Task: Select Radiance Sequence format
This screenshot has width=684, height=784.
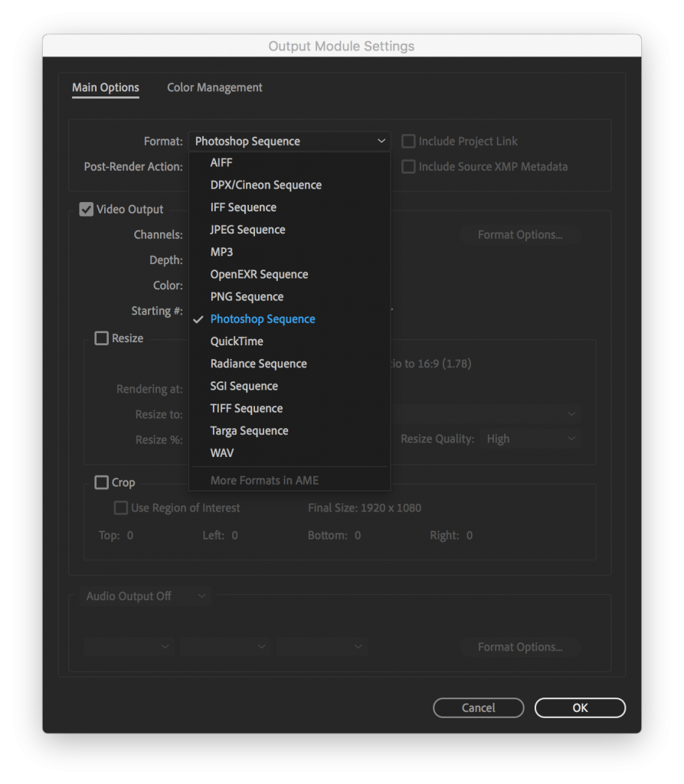Action: [290, 364]
